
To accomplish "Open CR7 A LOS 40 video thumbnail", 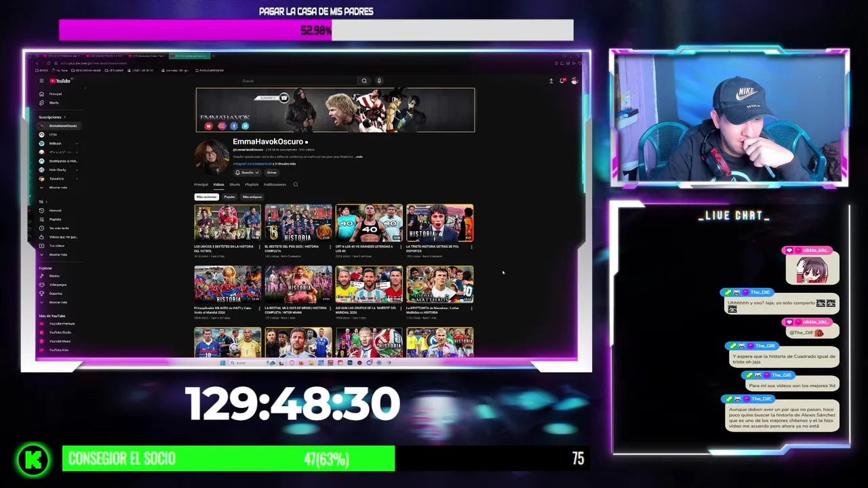I will (369, 222).
